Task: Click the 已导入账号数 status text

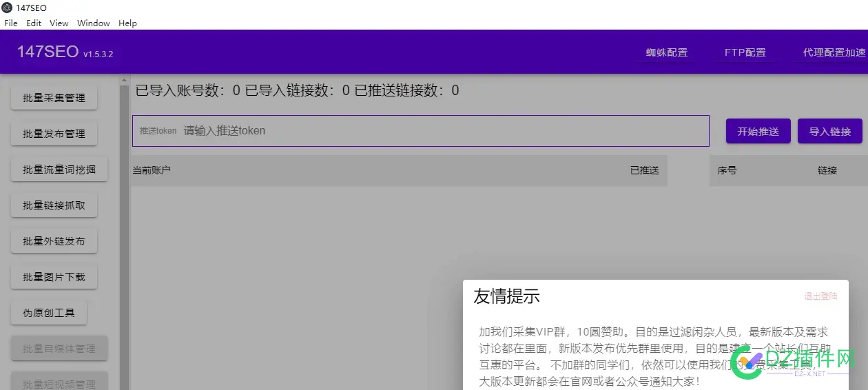Action: point(188,90)
